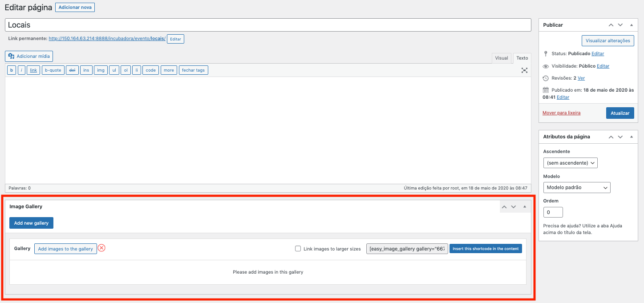Viewport: 644px width, 303px height.
Task: Click the distraction-free fullscreen editor icon
Action: point(524,70)
